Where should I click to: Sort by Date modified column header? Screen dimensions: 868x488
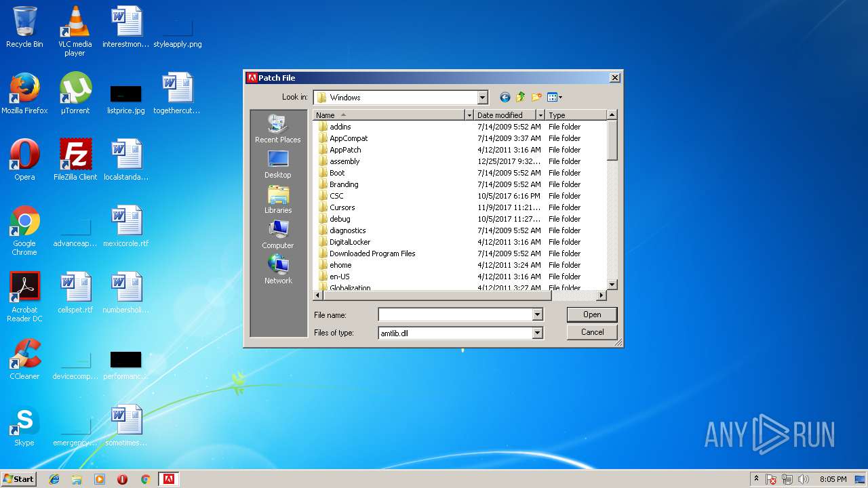click(505, 115)
